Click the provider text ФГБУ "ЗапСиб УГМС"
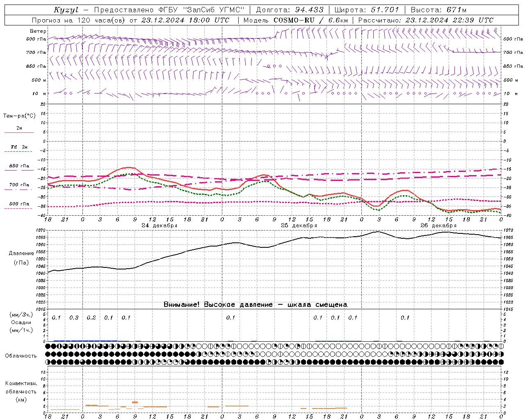Image resolution: width=525 pixels, height=420 pixels. [x=202, y=10]
